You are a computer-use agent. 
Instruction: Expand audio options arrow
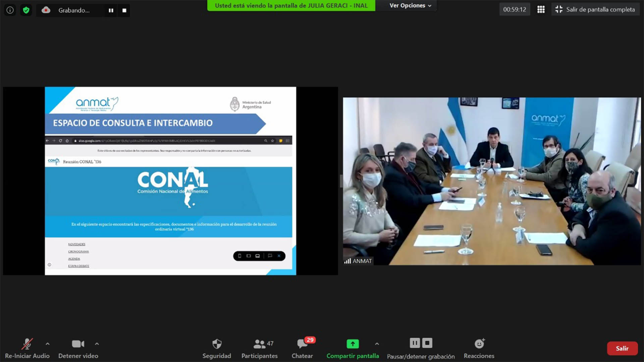coord(48,344)
